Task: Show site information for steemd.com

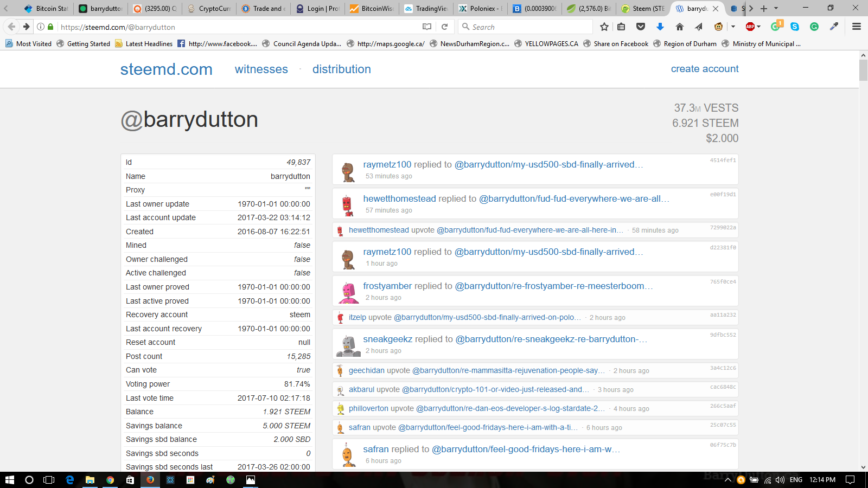Action: (x=41, y=27)
